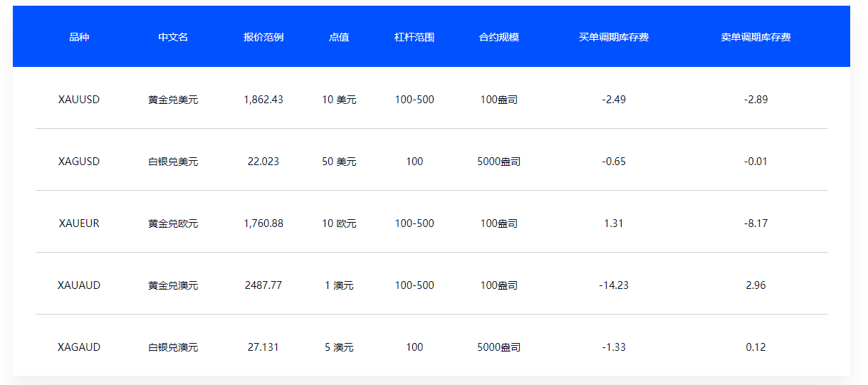
Task: Select quote value 1,862.43
Action: [263, 100]
